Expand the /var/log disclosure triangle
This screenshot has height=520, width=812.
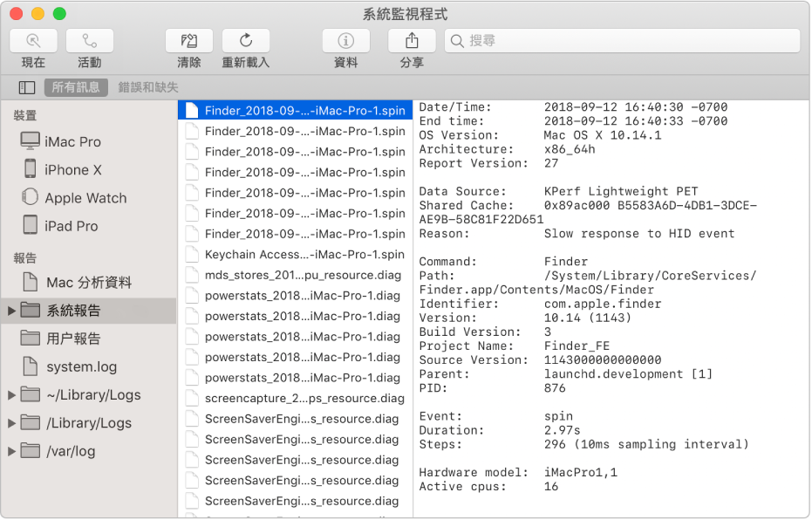tap(11, 451)
